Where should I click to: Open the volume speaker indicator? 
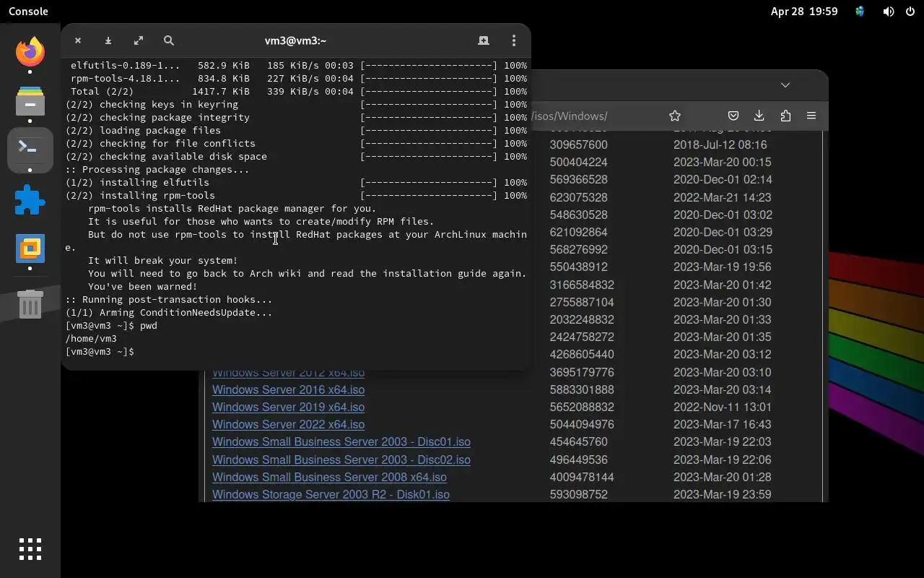click(x=889, y=12)
